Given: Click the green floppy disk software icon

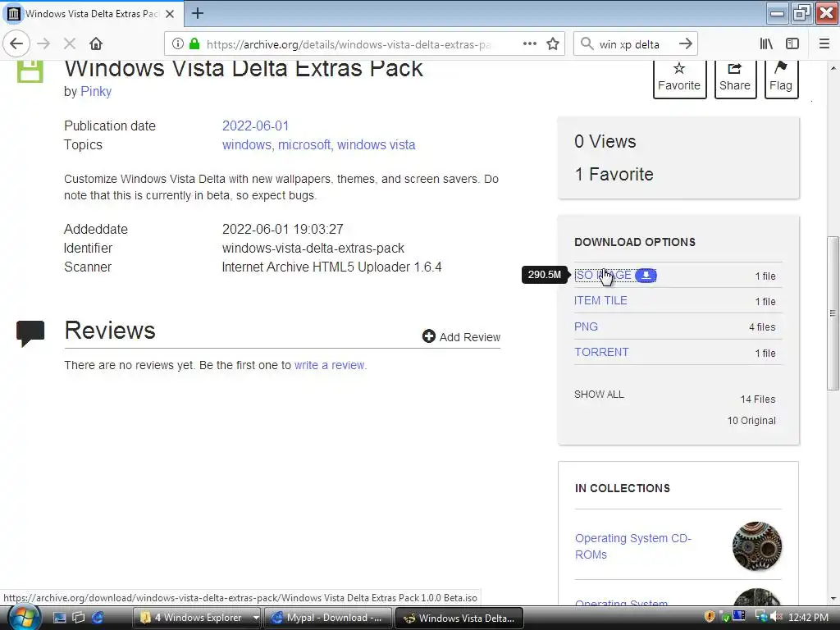Looking at the screenshot, I should (30, 71).
